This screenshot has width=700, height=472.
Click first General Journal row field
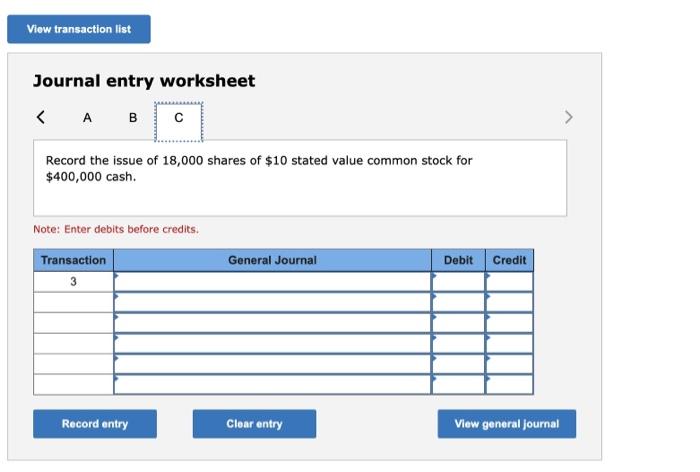pos(272,282)
